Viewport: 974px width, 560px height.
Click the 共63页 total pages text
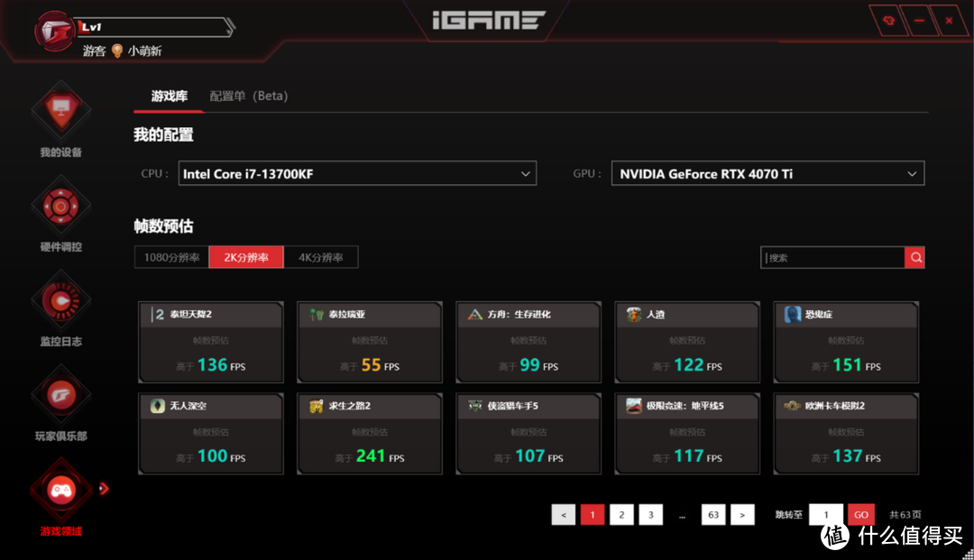click(x=905, y=515)
